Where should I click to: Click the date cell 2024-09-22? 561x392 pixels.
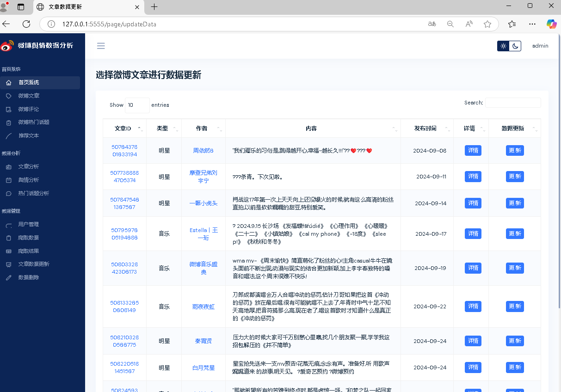tap(430, 306)
